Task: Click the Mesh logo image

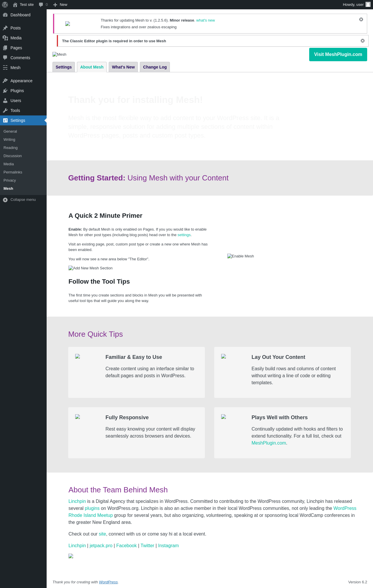Action: tap(59, 55)
